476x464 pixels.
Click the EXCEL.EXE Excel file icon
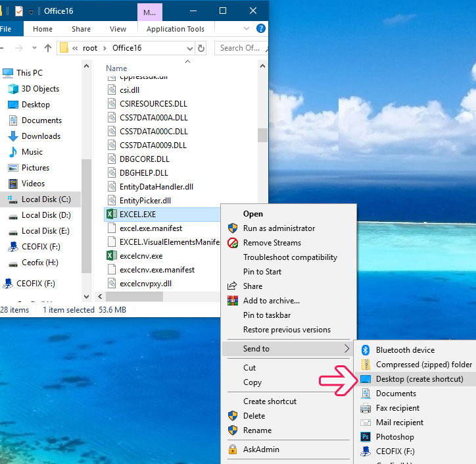111,214
